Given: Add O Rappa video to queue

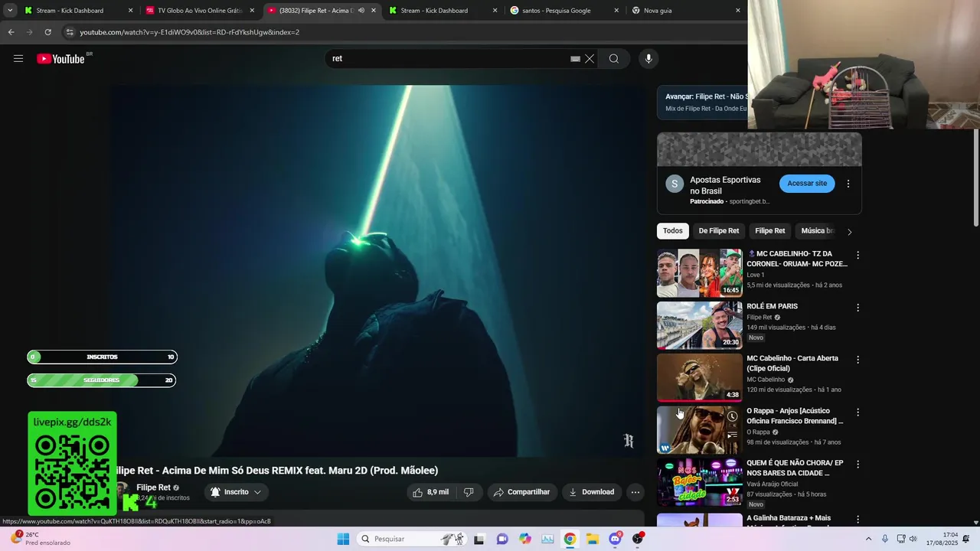Looking at the screenshot, I should click(732, 435).
